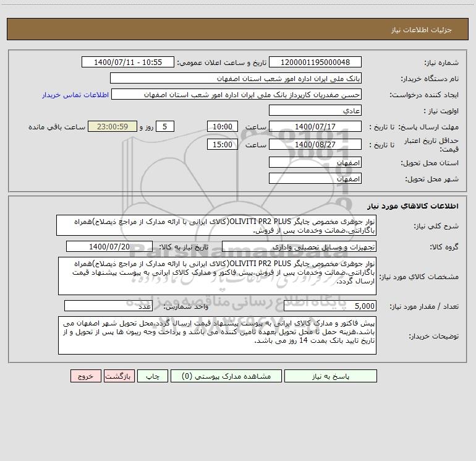Click the delivery city field اصفهان
The image size is (476, 461).
[315, 178]
